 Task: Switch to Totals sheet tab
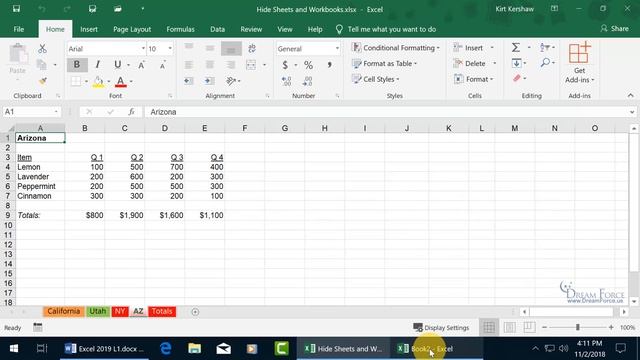[x=162, y=311]
